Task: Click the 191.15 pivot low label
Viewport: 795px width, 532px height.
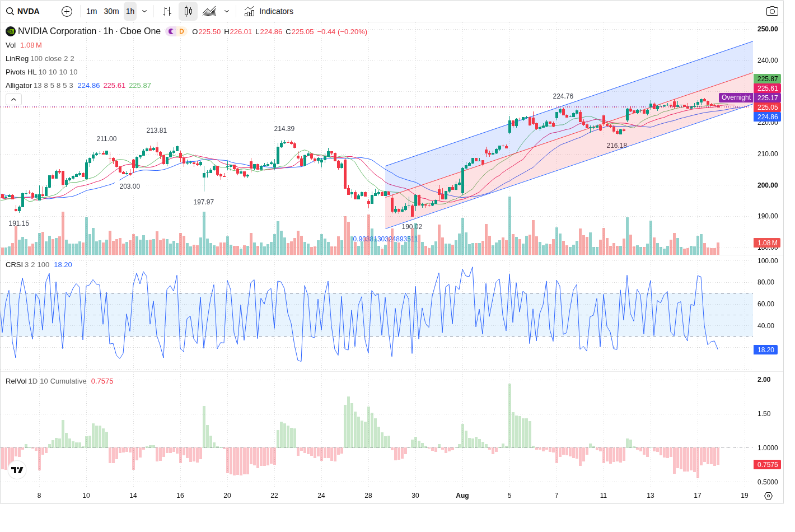Action: coord(18,223)
